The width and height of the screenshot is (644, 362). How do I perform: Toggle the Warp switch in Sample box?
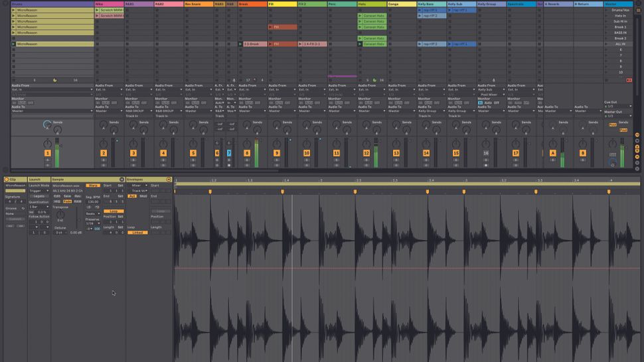click(93, 185)
